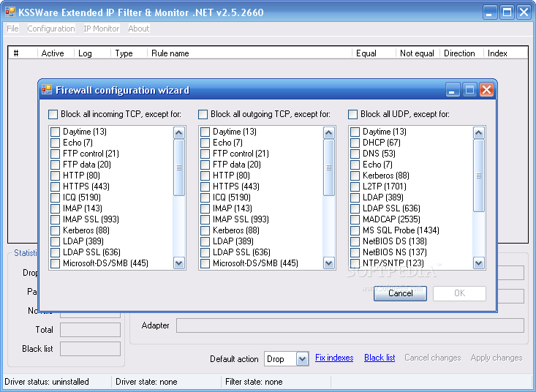Image resolution: width=536 pixels, height=392 pixels.
Task: Click the KSSWare app icon in main title bar
Action: (10, 12)
